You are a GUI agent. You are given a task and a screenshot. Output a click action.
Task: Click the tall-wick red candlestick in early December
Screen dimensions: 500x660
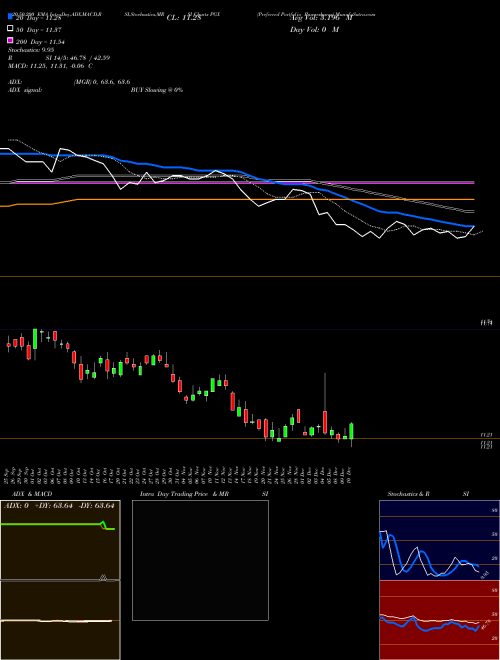[x=325, y=422]
